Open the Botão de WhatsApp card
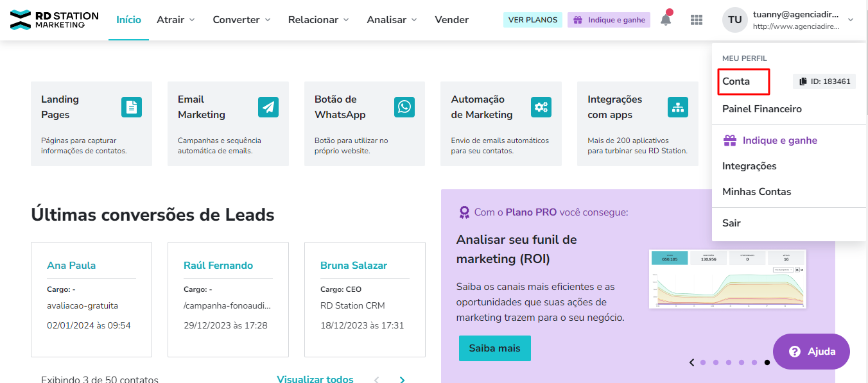 click(x=365, y=124)
